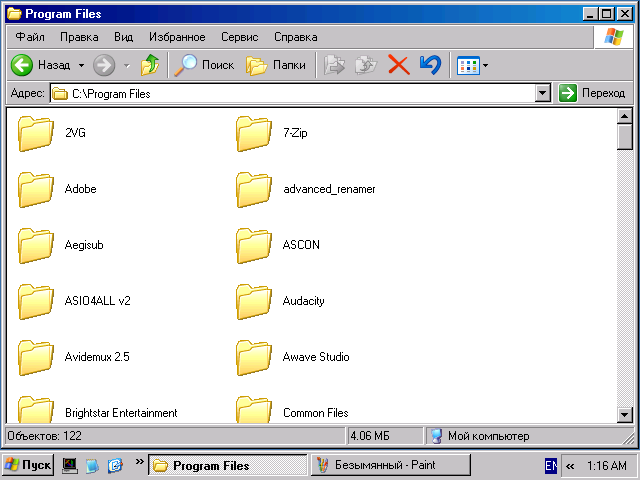Image resolution: width=640 pixels, height=480 pixels.
Task: Select the 7-Zip folder icon
Action: [254, 133]
